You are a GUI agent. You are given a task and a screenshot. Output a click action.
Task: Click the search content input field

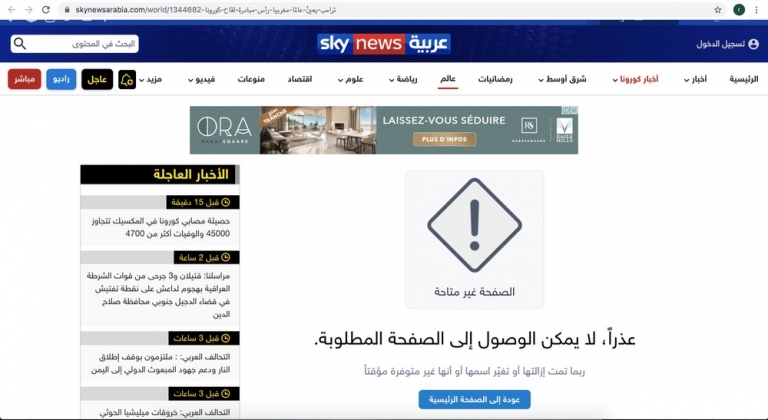[x=85, y=44]
